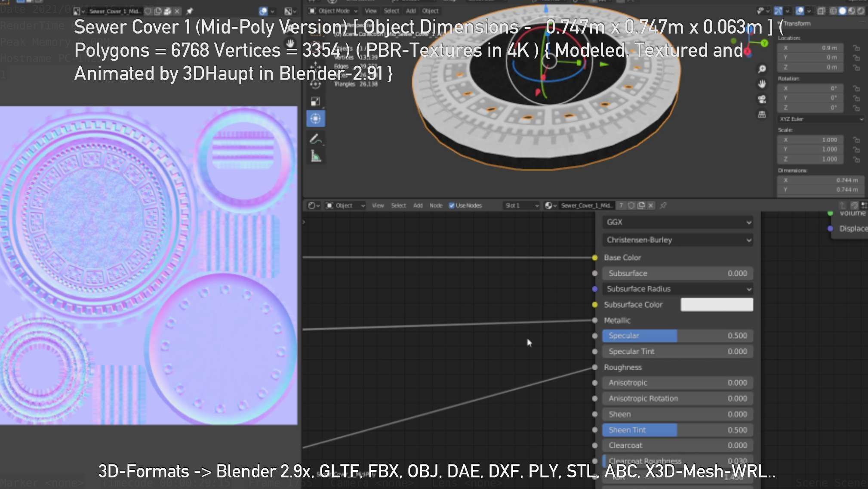This screenshot has width=868, height=489.
Task: Toggle image fake user shield
Action: [148, 11]
